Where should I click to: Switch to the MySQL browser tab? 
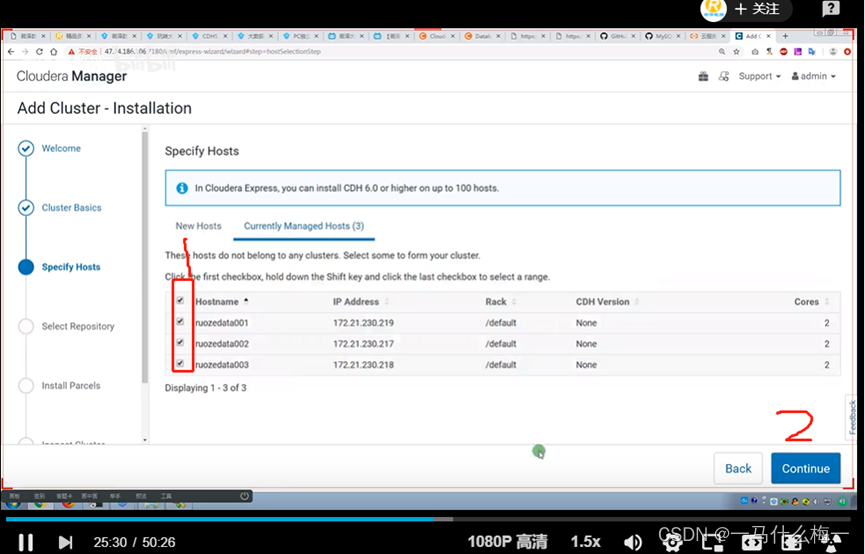click(662, 36)
